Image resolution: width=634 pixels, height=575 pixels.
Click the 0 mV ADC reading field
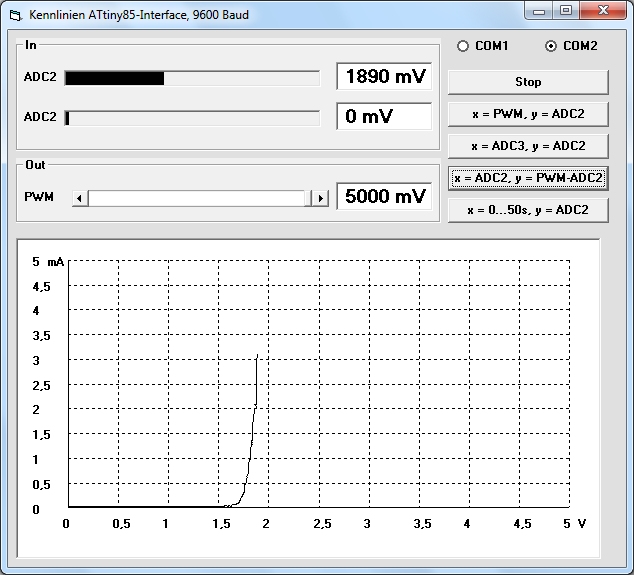coord(385,116)
